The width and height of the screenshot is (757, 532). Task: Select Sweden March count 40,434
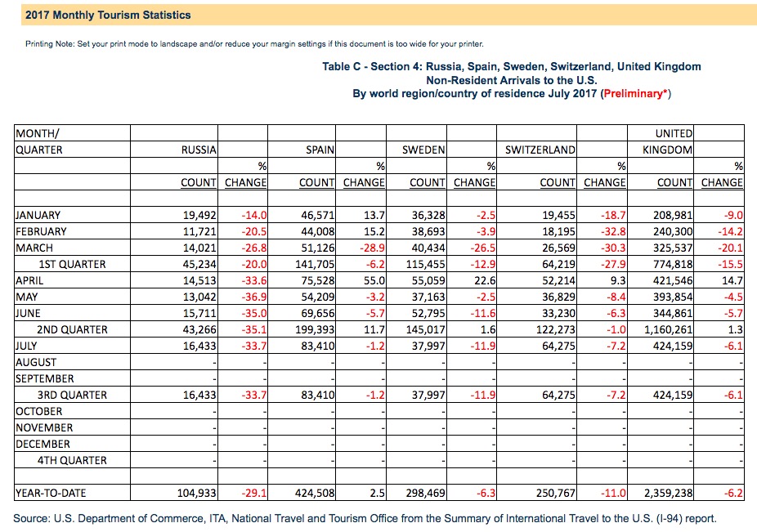(x=428, y=248)
